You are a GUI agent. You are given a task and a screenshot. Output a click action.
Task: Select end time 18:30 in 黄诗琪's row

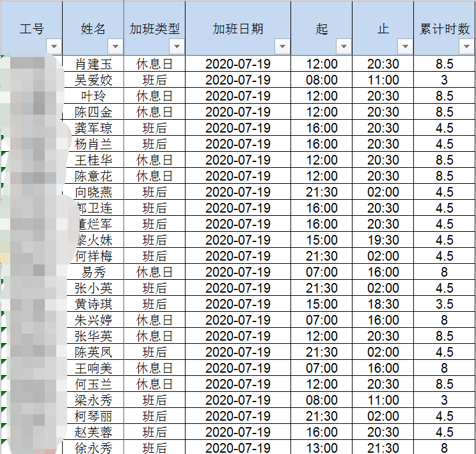(383, 304)
